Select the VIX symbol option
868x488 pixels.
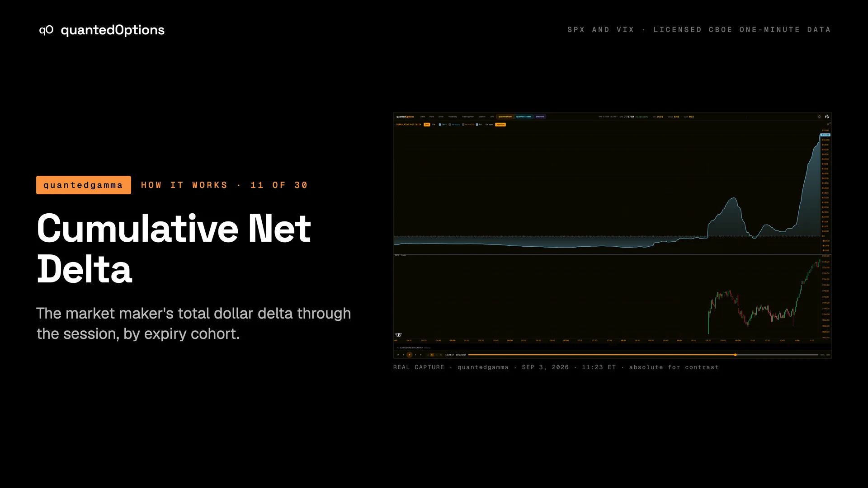pos(434,124)
